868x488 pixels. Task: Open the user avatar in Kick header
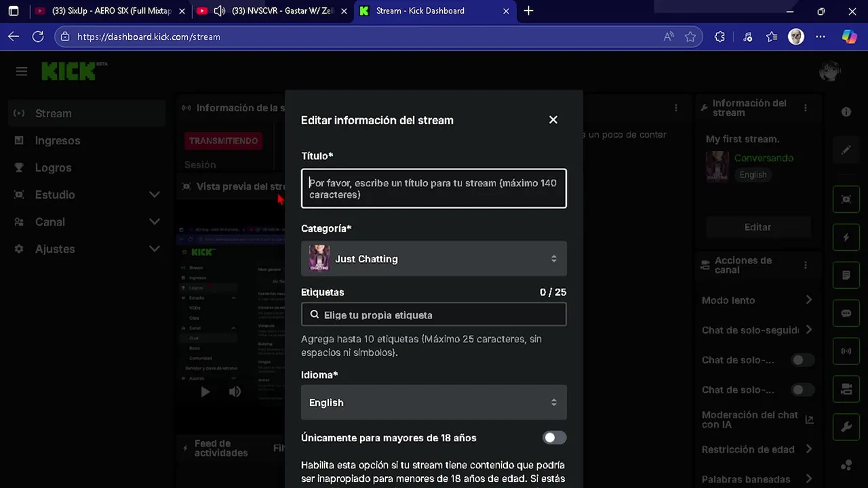coord(830,71)
